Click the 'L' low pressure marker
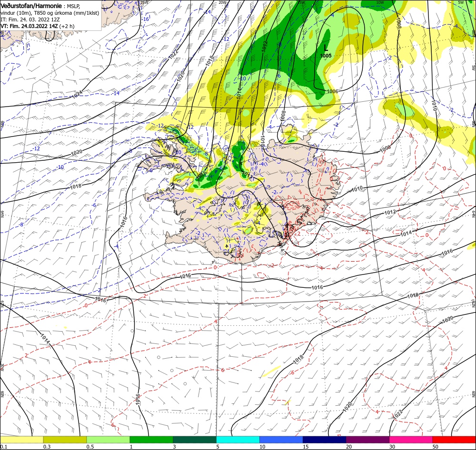The image size is (476, 450). tap(326, 48)
